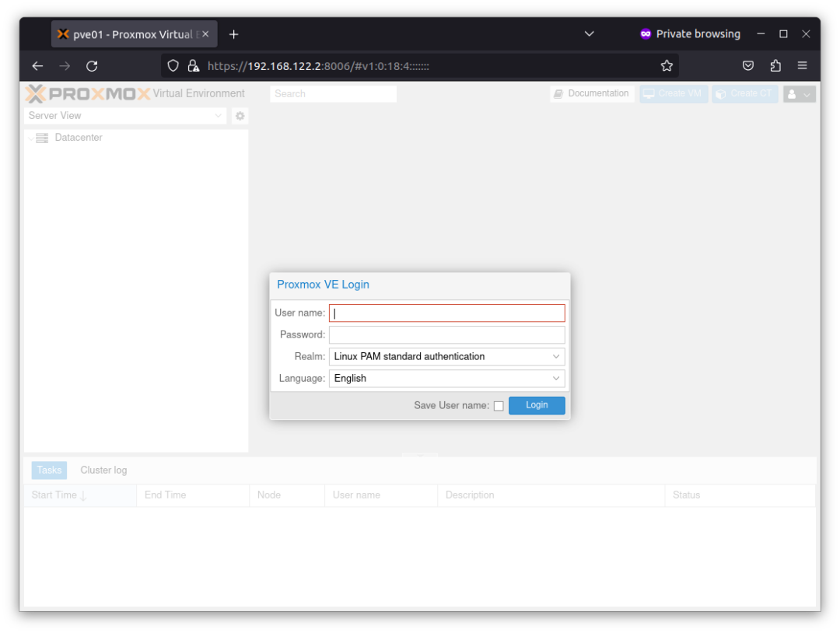Open the Documentation panel

coord(591,93)
